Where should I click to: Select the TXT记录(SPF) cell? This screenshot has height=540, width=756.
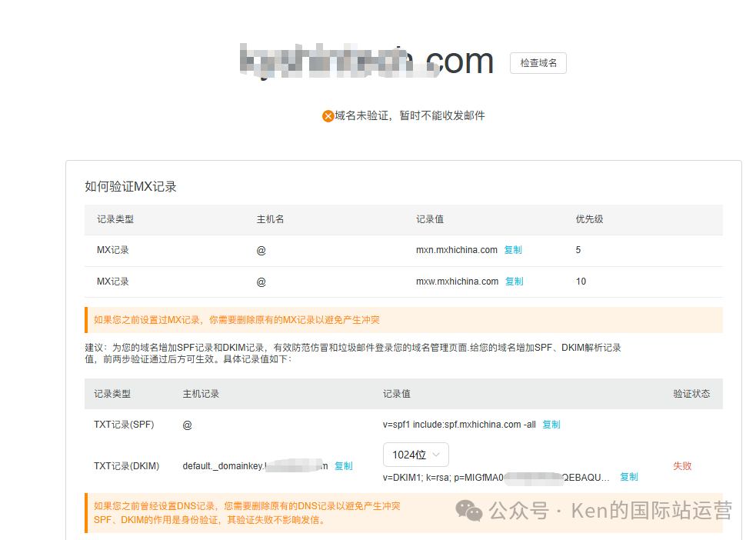point(124,425)
